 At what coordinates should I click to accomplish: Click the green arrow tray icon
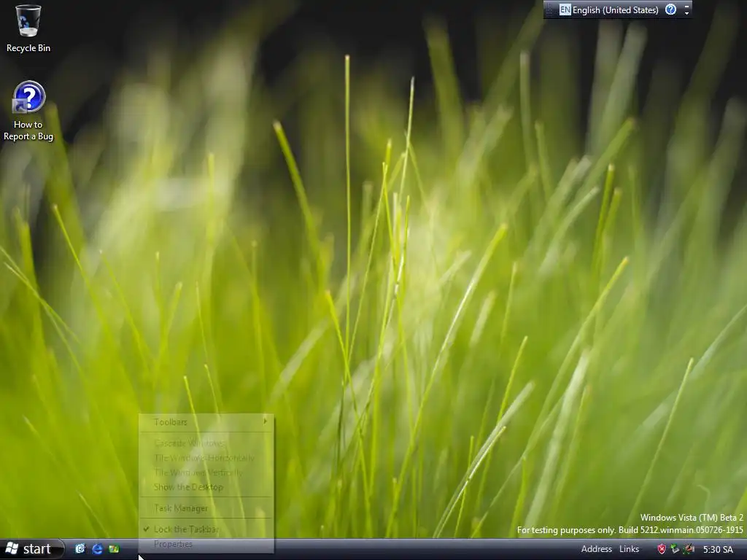(675, 549)
